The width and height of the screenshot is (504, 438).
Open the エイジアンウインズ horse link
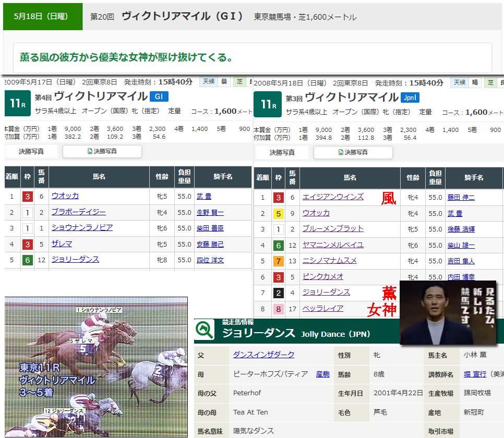pyautogui.click(x=333, y=197)
